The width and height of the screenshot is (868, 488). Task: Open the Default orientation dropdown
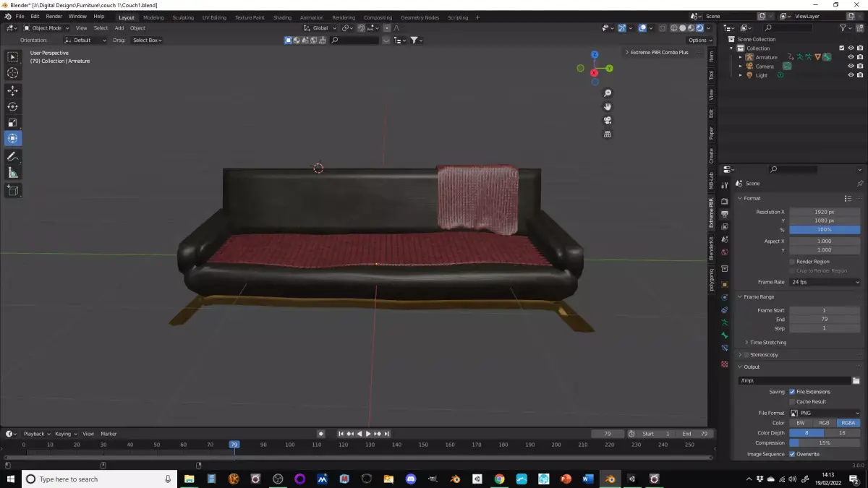click(x=85, y=40)
